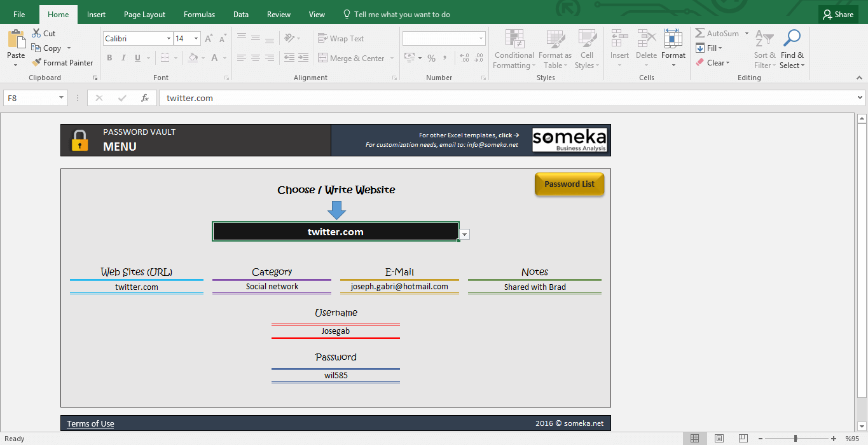
Task: Apply the Fill Color bucket
Action: coord(193,58)
